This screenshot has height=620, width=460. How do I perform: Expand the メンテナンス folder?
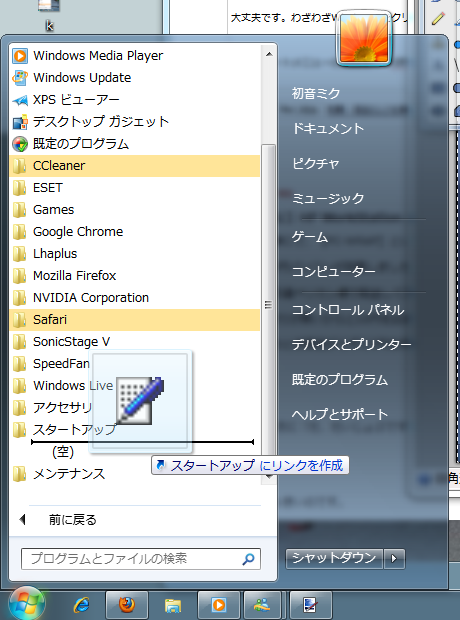coord(134,474)
